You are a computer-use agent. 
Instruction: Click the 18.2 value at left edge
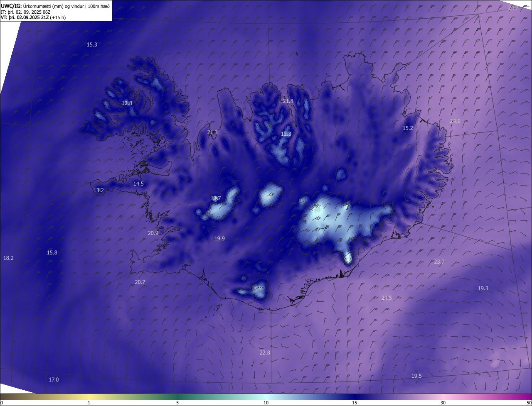[x=8, y=258]
